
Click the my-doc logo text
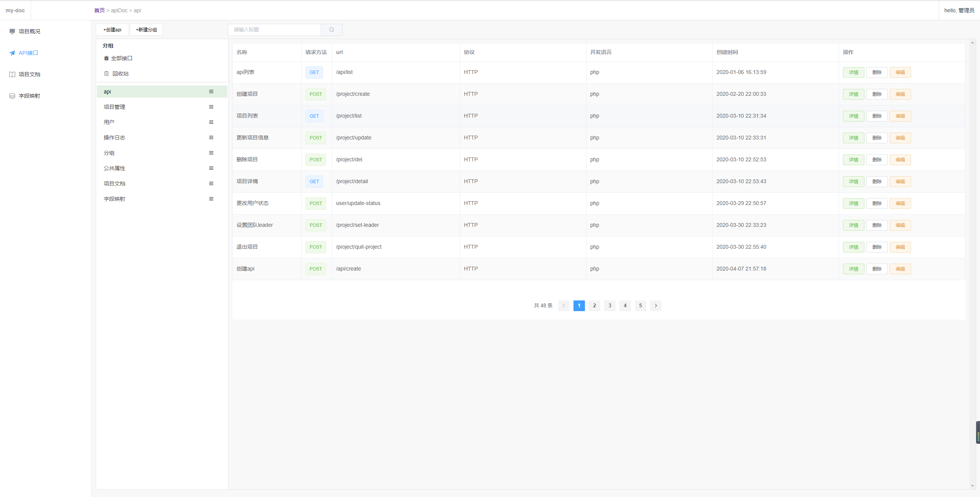click(x=15, y=10)
